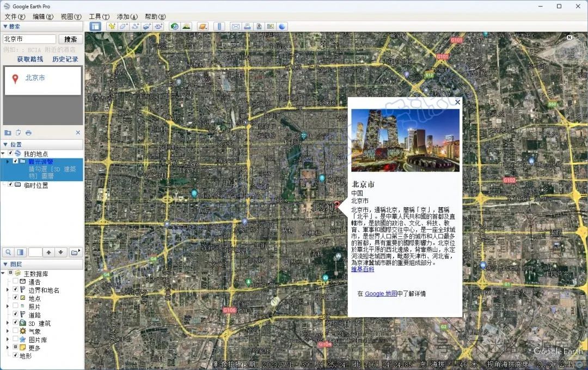Enable the 气象 (Weather) layer checkbox
Image resolution: width=588 pixels, height=370 pixels.
pyautogui.click(x=15, y=331)
